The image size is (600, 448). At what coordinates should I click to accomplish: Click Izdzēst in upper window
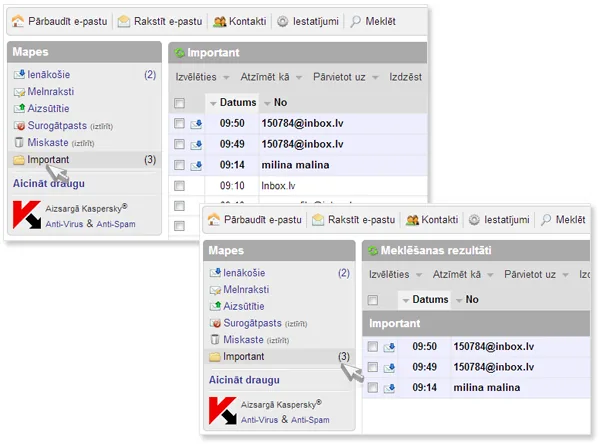(x=406, y=77)
